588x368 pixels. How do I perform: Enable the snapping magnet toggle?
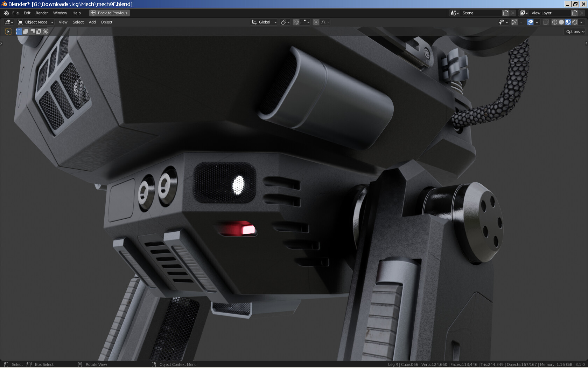(296, 22)
